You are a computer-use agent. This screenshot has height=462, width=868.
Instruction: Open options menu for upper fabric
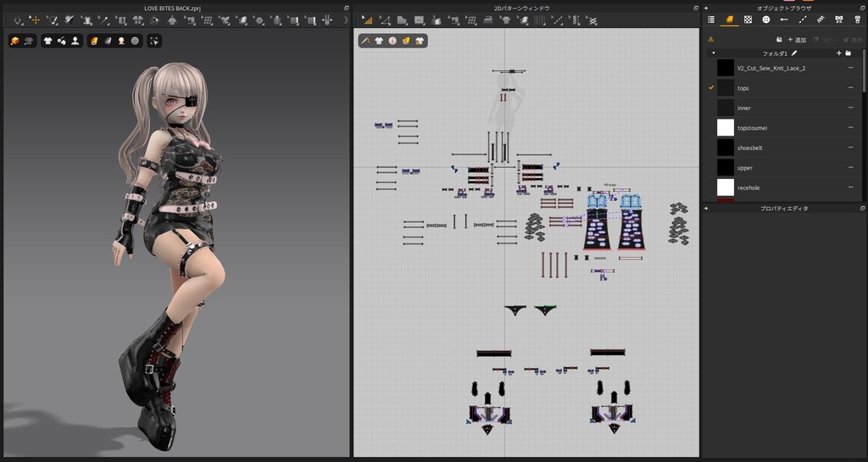pyautogui.click(x=851, y=168)
